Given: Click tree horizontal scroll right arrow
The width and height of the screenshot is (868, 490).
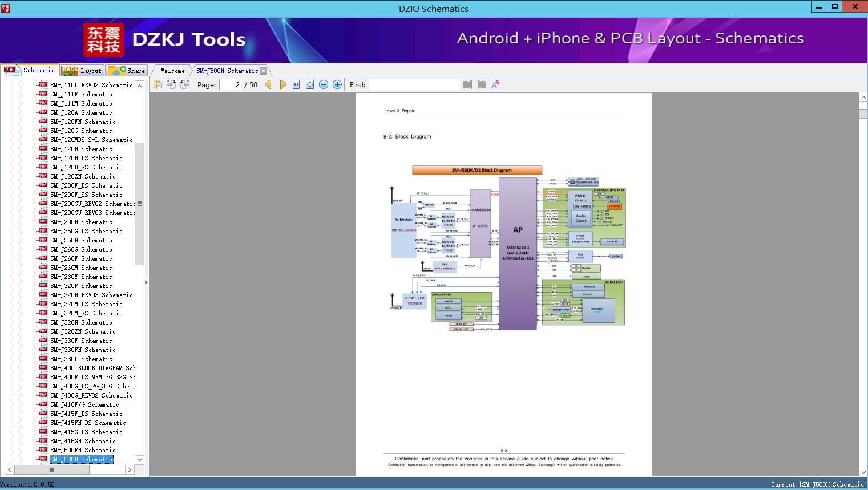Looking at the screenshot, I should coord(130,469).
